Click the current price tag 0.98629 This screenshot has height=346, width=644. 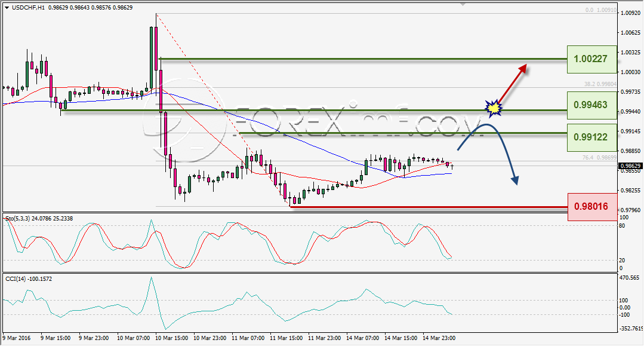pyautogui.click(x=630, y=166)
